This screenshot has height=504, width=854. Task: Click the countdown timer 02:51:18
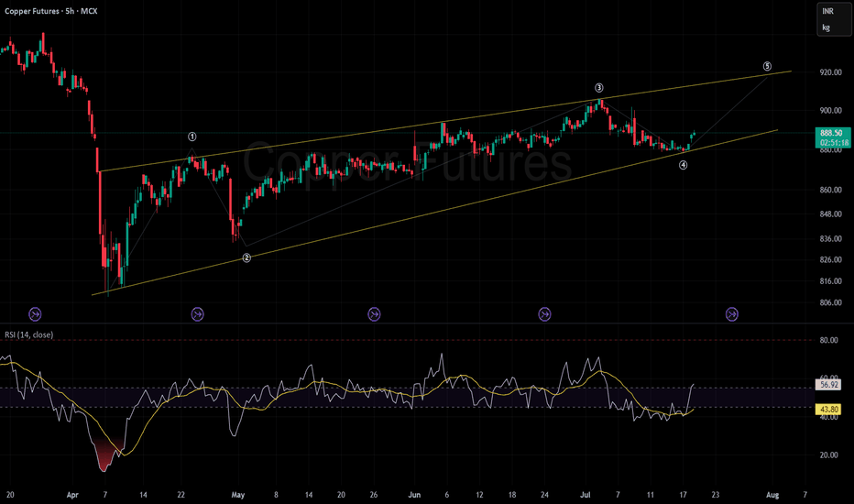[835, 143]
